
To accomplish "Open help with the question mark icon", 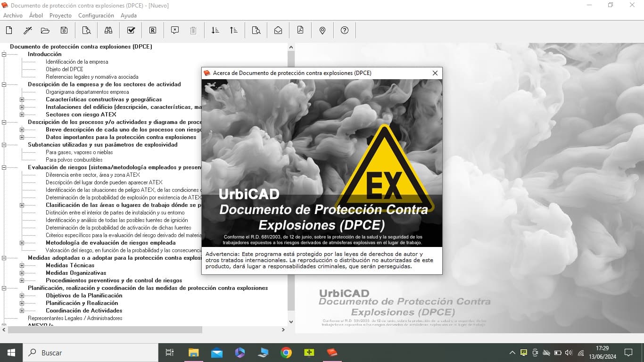I will click(x=345, y=30).
